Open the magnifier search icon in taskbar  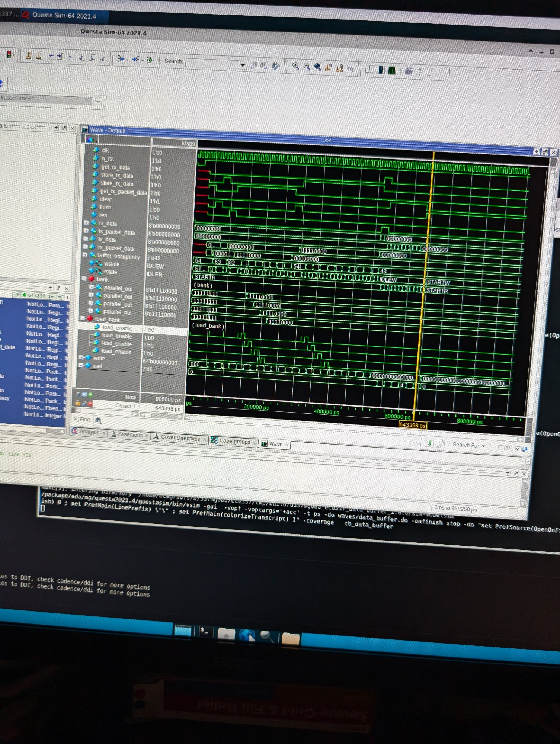coord(267,636)
